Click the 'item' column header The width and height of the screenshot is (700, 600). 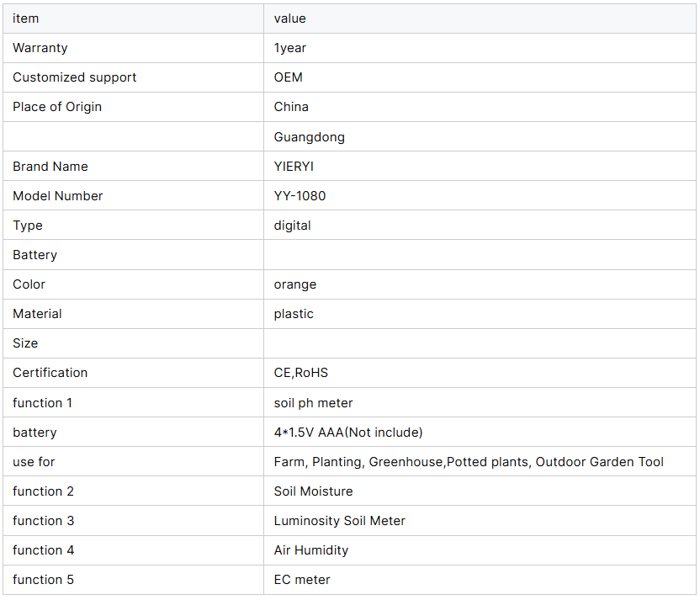pos(25,19)
